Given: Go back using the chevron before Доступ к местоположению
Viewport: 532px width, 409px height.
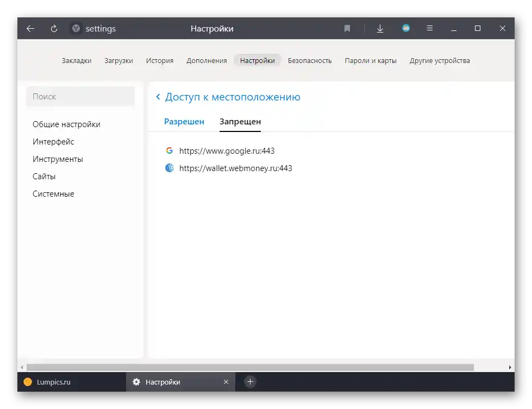Looking at the screenshot, I should click(x=158, y=97).
